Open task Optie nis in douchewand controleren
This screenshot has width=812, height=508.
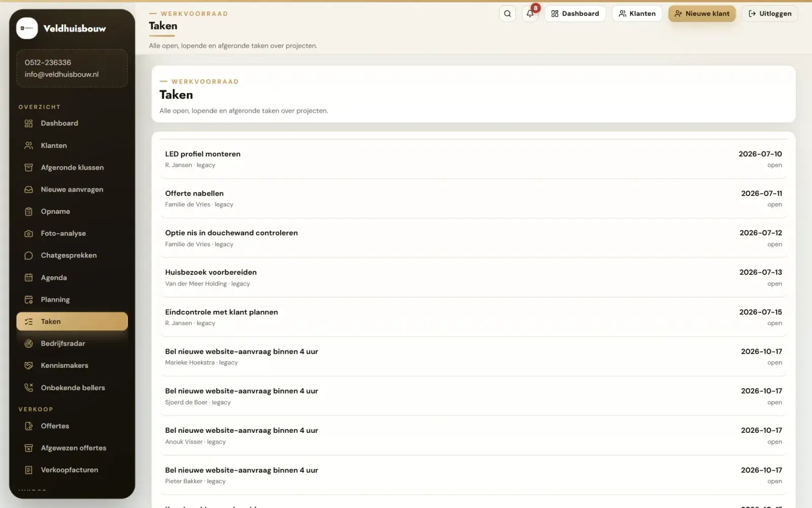473,238
